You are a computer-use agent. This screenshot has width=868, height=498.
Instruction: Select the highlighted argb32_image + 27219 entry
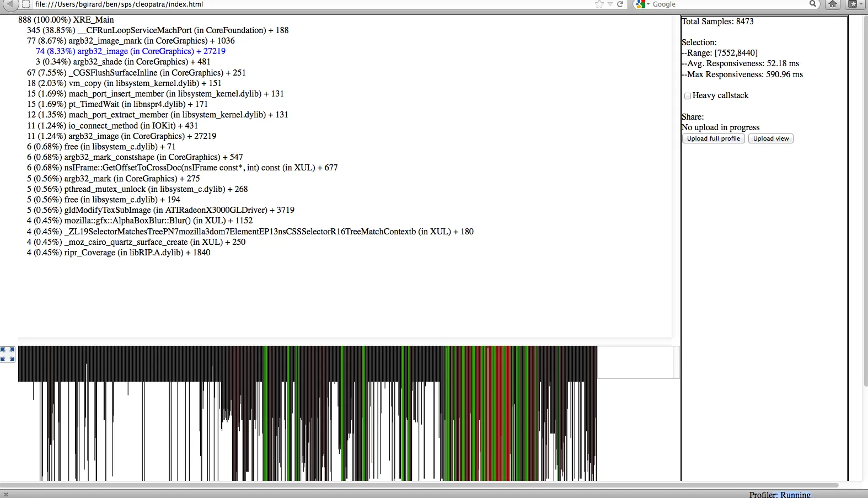click(130, 51)
